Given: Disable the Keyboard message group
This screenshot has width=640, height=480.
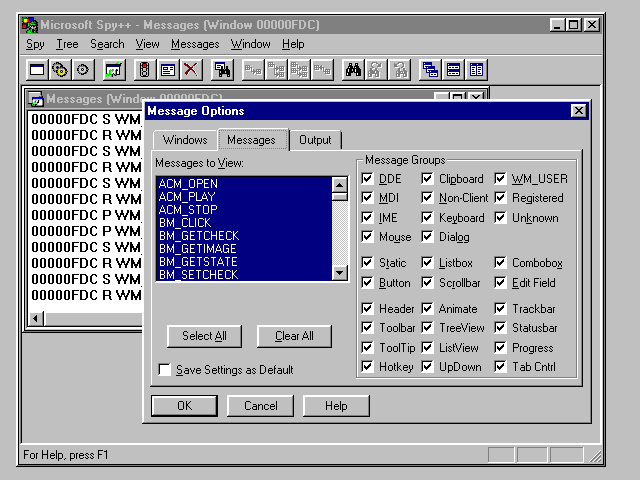Looking at the screenshot, I should 427,218.
